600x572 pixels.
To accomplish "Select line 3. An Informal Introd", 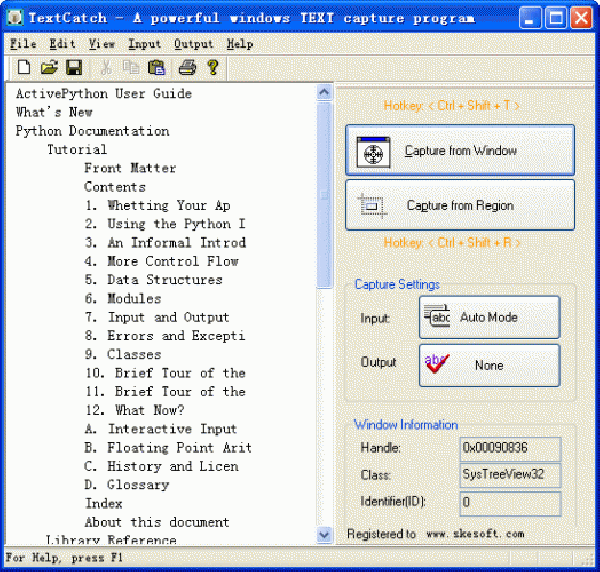I will (x=165, y=243).
